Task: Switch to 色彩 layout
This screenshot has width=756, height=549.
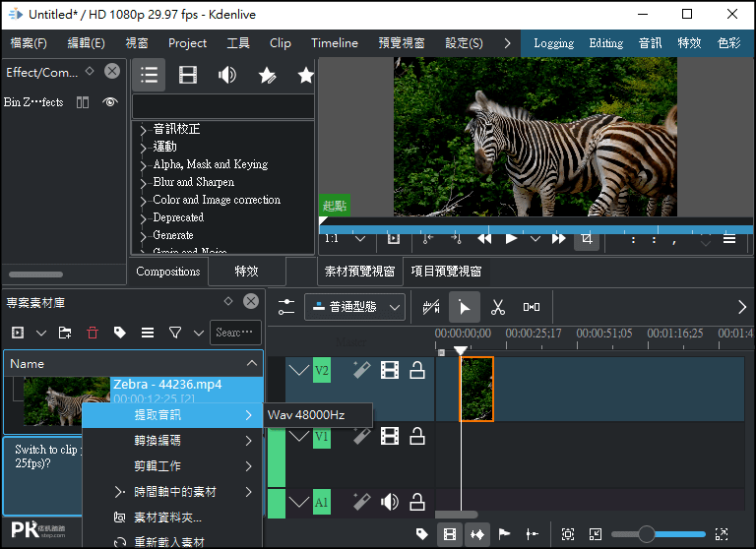Action: click(x=728, y=43)
